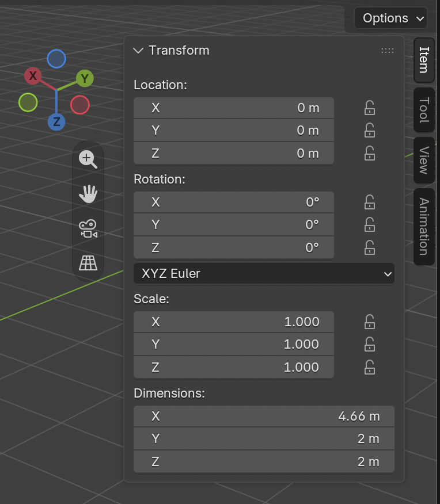Image resolution: width=440 pixels, height=504 pixels.
Task: Lock the Scale Y axis
Action: [370, 344]
